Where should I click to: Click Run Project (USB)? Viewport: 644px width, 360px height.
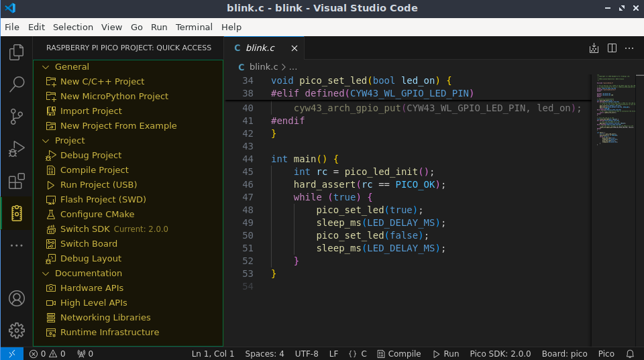pos(128,185)
